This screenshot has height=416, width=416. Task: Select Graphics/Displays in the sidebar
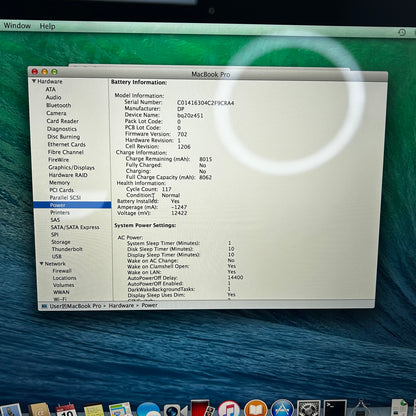72,167
